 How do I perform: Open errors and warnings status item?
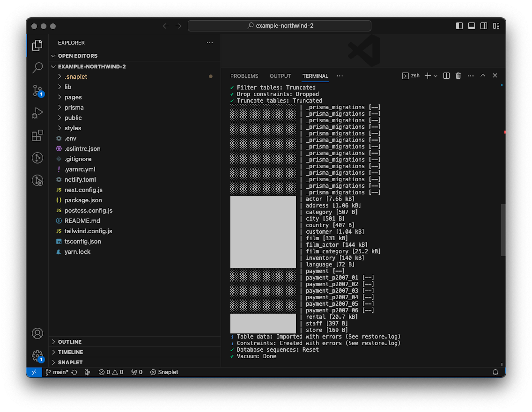coord(111,372)
